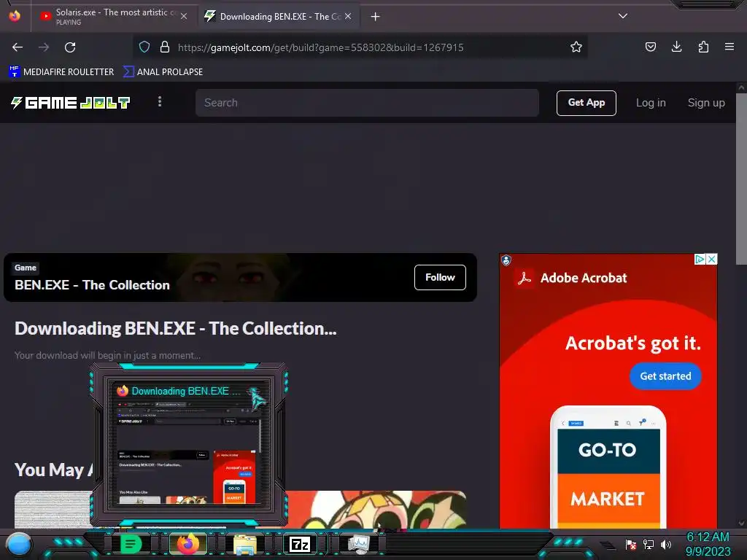
Task: Open the BEN.EXE - The Collection game title
Action: [x=93, y=285]
